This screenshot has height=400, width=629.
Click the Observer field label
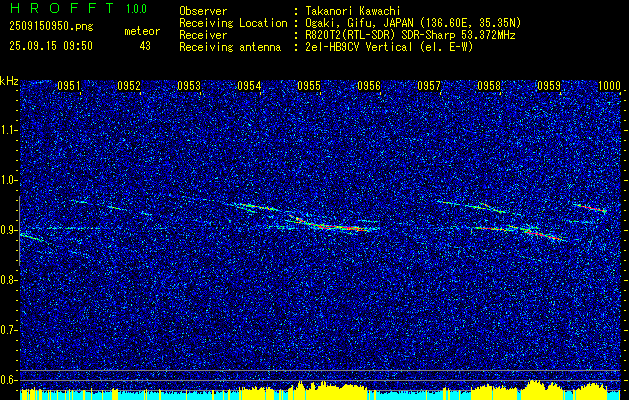coord(203,11)
